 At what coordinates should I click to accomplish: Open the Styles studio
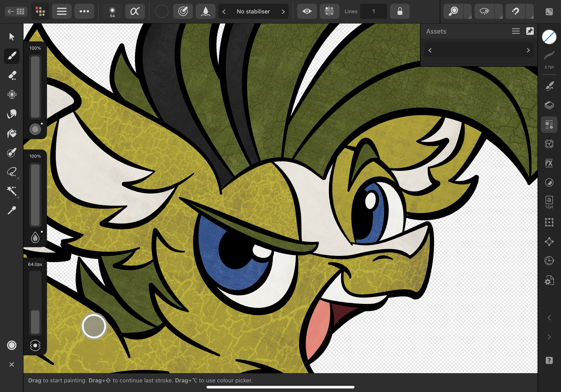[x=549, y=182]
